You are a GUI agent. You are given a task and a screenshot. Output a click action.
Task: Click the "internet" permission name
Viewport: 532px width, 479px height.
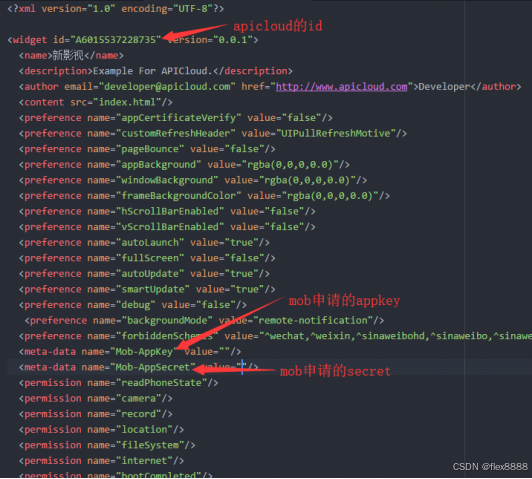[144, 461]
